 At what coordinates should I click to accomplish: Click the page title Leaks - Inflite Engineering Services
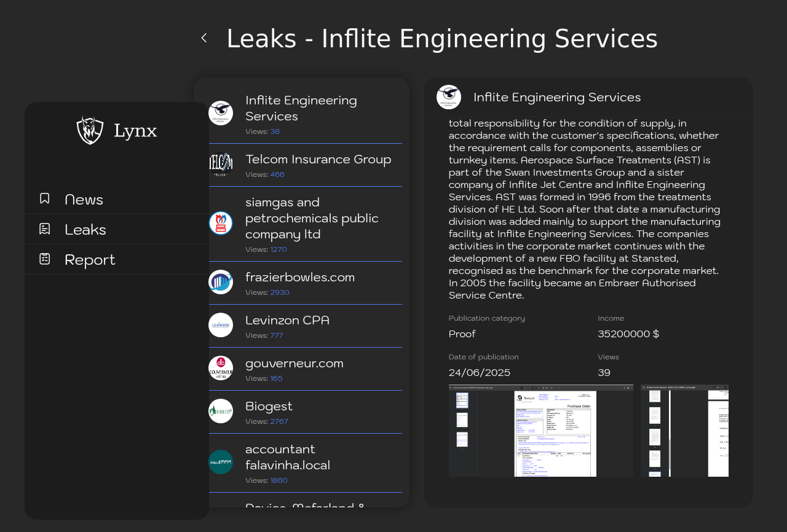tap(442, 39)
